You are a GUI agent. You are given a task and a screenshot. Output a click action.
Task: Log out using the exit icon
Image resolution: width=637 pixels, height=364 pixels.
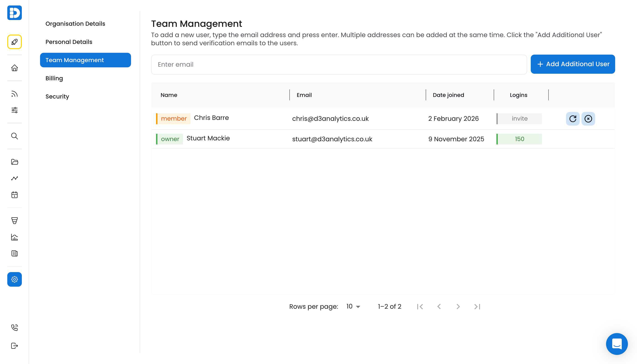14,346
